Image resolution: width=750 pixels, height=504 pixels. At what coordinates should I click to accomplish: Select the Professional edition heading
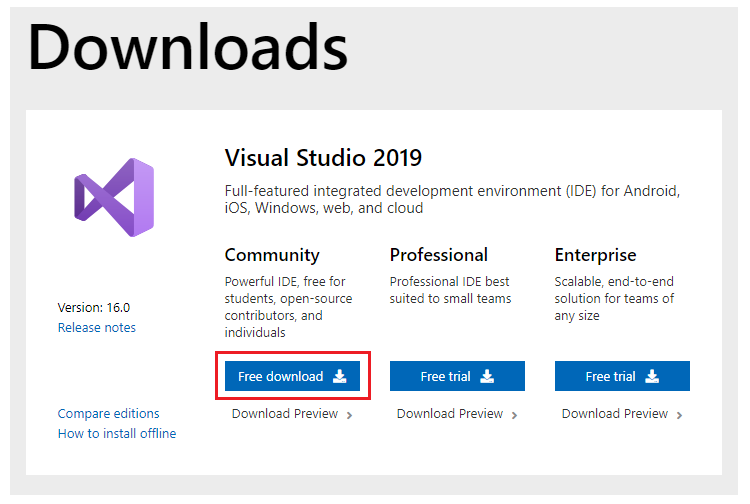click(439, 255)
